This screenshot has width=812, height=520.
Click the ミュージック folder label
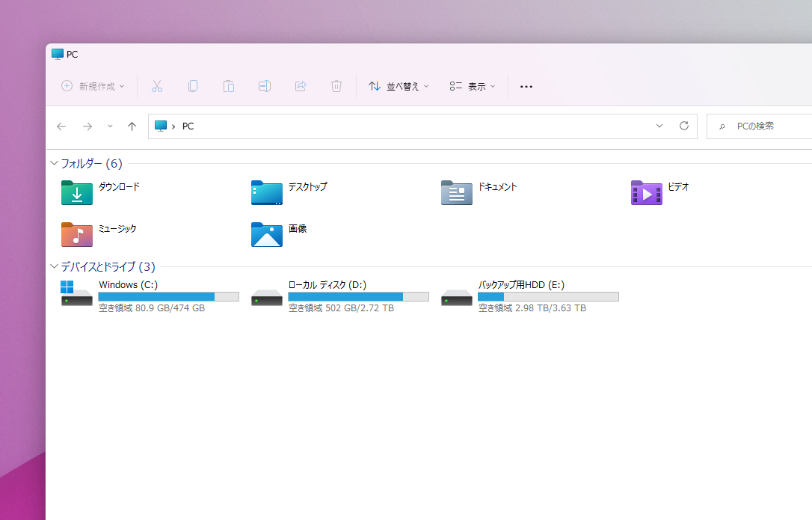117,229
